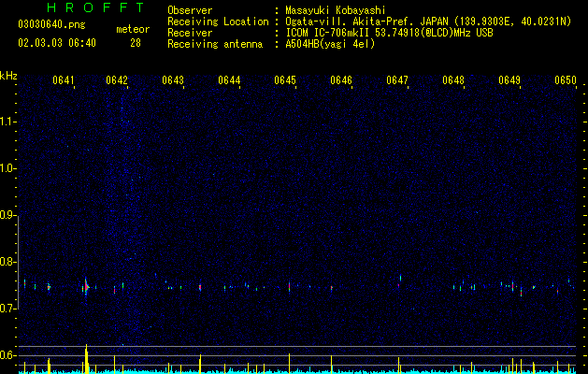The width and height of the screenshot is (588, 374).
Task: Click the 0647 time marker
Action: tap(397, 80)
